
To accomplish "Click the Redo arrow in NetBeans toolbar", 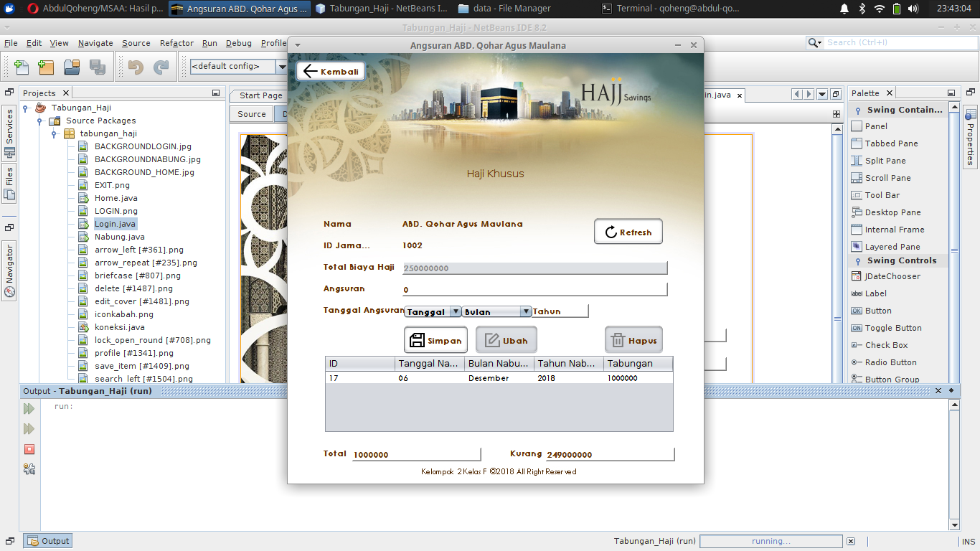I will coord(161,67).
